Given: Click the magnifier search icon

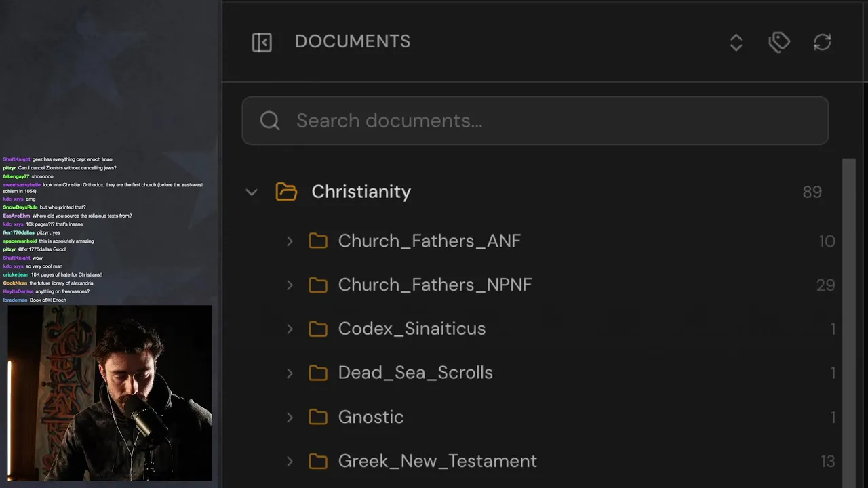Looking at the screenshot, I should coord(270,121).
